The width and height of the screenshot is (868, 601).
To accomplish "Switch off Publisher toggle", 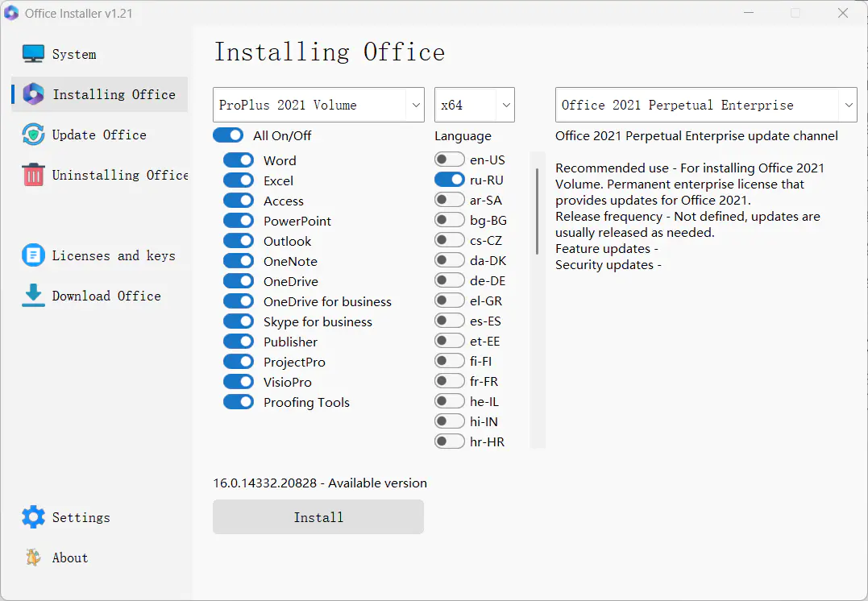I will (239, 341).
